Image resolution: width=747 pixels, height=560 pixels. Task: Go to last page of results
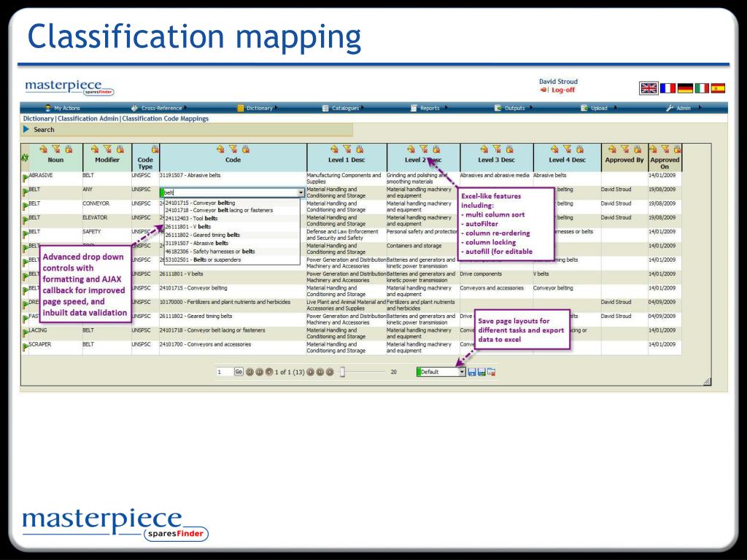329,372
